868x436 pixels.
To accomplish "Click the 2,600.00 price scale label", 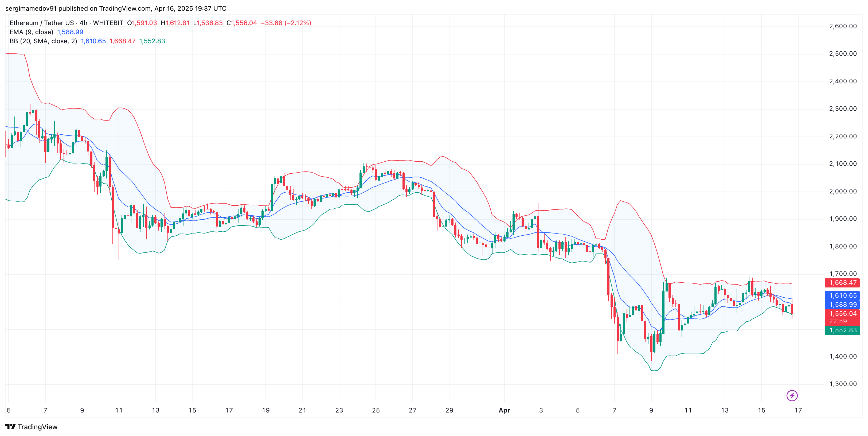I will tap(843, 26).
